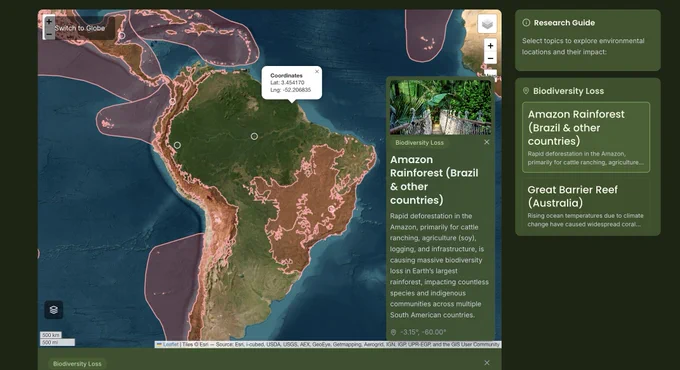Image resolution: width=680 pixels, height=370 pixels.
Task: Click the Switch to Globe button
Action: click(x=79, y=28)
